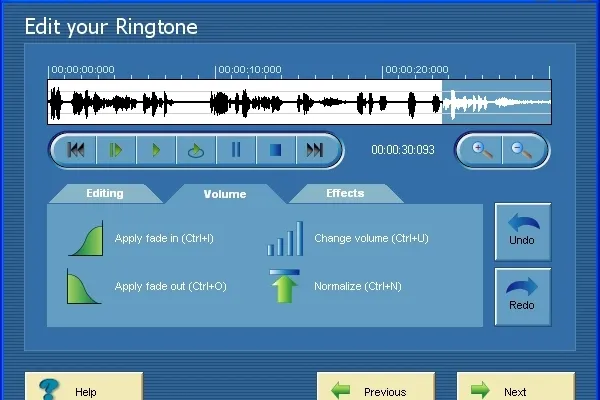Redo the last undone edit

click(523, 297)
